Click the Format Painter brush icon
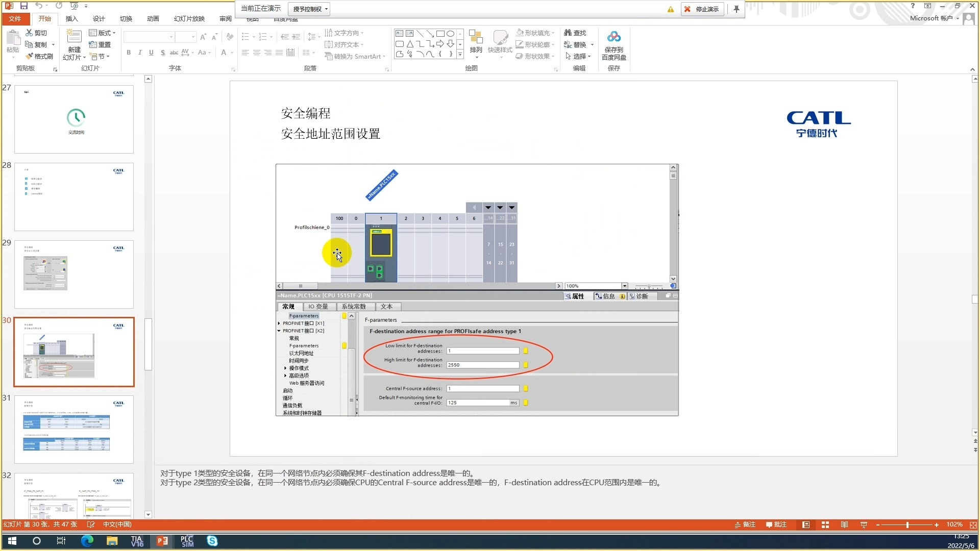The height and width of the screenshot is (551, 980). [30, 56]
